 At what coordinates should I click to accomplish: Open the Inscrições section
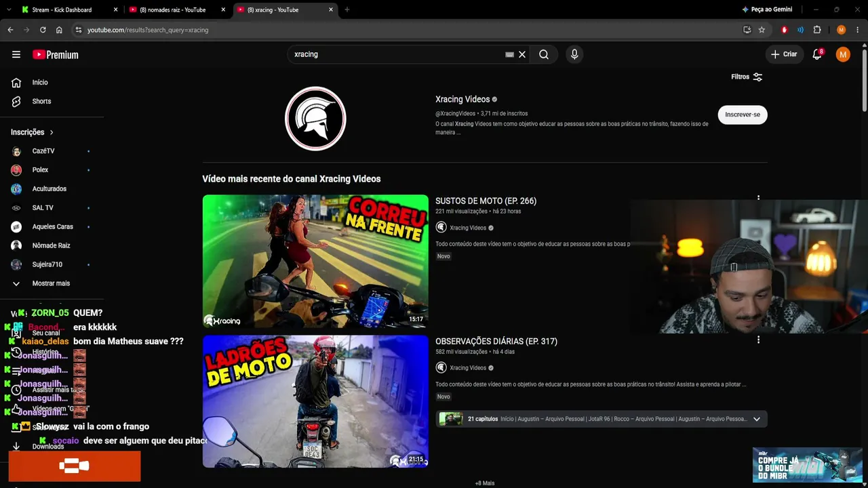[32, 132]
